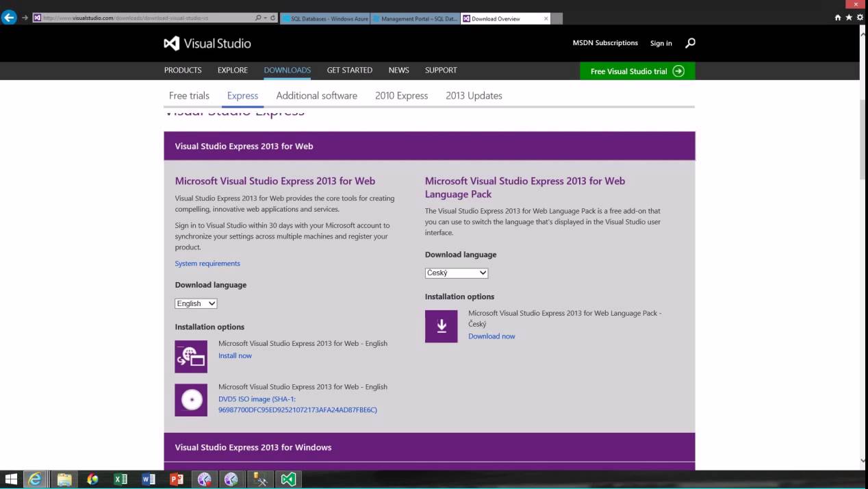The image size is (868, 489).
Task: Open browser Tools gear icon
Action: point(860,18)
